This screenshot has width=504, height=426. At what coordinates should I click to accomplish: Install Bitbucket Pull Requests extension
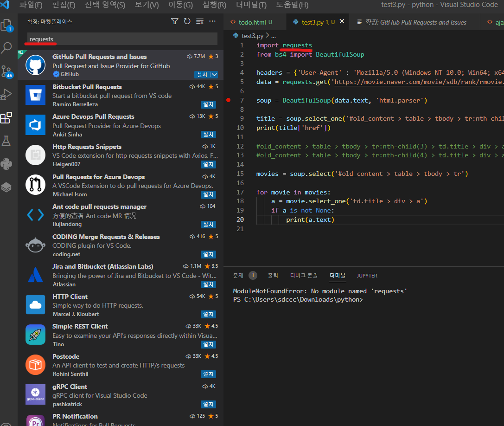(208, 104)
